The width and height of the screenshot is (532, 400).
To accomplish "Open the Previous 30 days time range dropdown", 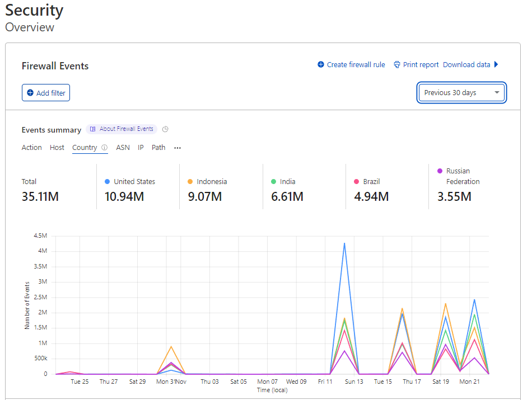I will click(461, 93).
